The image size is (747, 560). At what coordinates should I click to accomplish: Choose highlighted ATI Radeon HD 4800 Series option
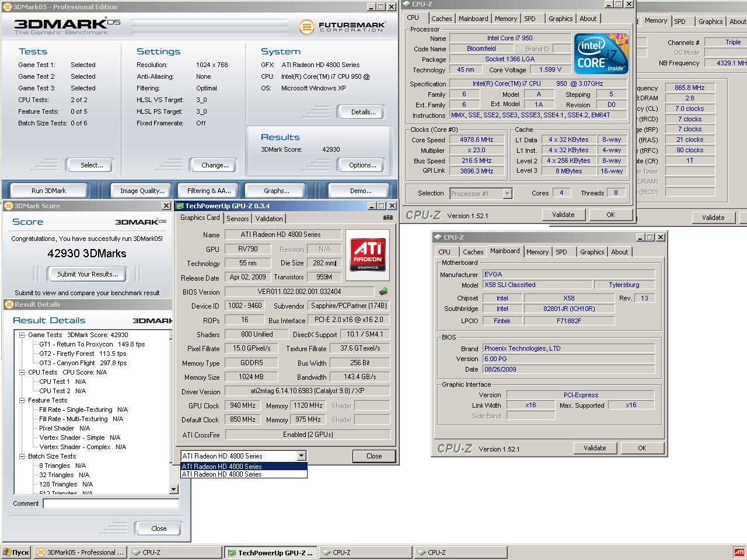(x=244, y=467)
